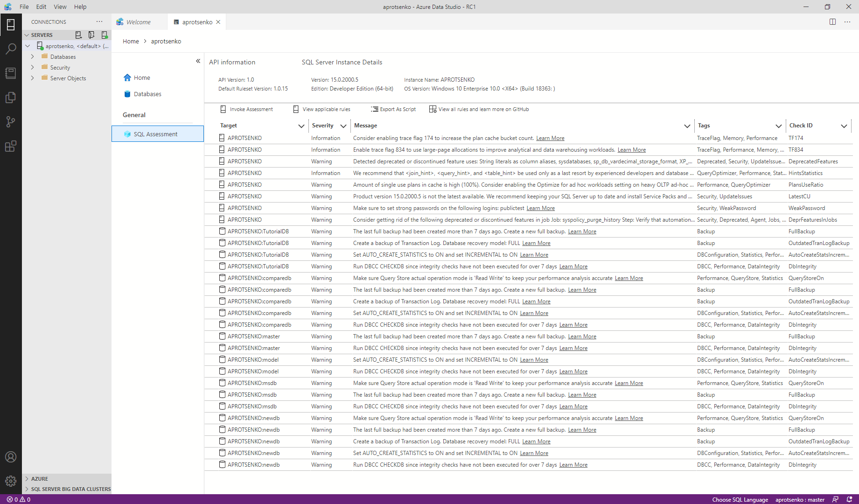859x504 pixels.
Task: Select the aprotsenko editor tab
Action: tap(197, 22)
